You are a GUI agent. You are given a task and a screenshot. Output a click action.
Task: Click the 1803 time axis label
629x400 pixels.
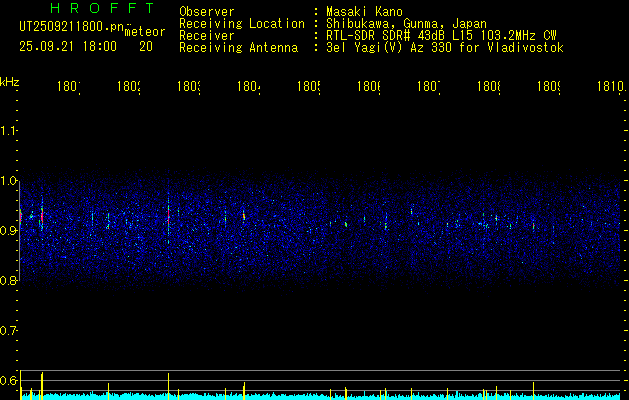[x=189, y=86]
